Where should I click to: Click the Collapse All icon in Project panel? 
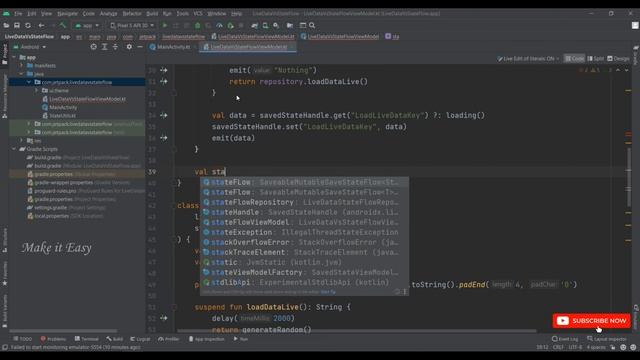115,47
